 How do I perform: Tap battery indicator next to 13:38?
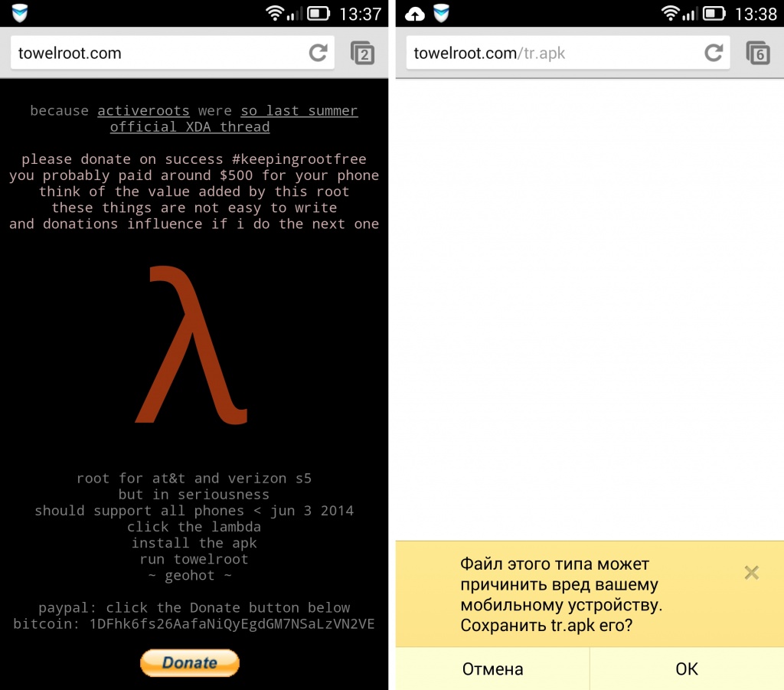[x=714, y=14]
